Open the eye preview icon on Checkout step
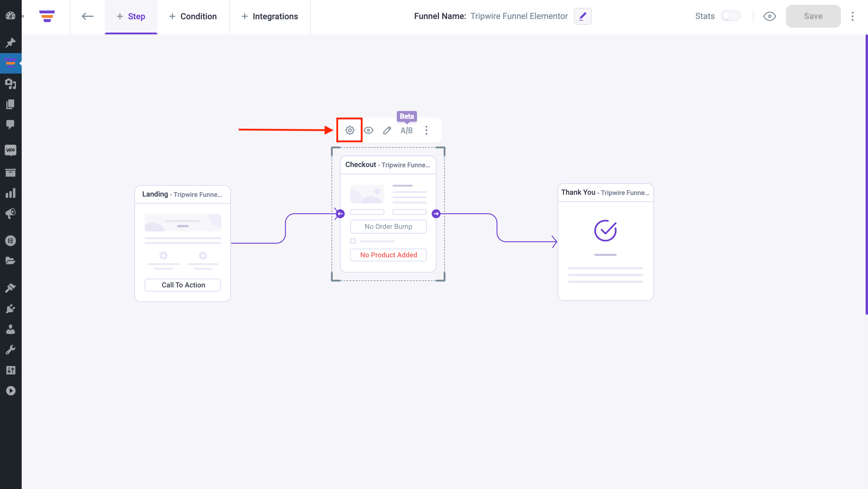 [x=368, y=130]
